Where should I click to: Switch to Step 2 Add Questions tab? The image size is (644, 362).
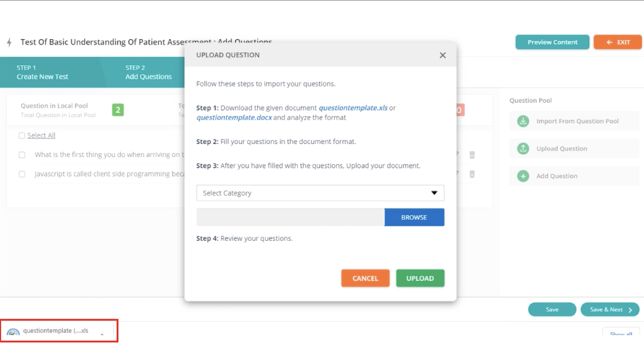coord(148,72)
